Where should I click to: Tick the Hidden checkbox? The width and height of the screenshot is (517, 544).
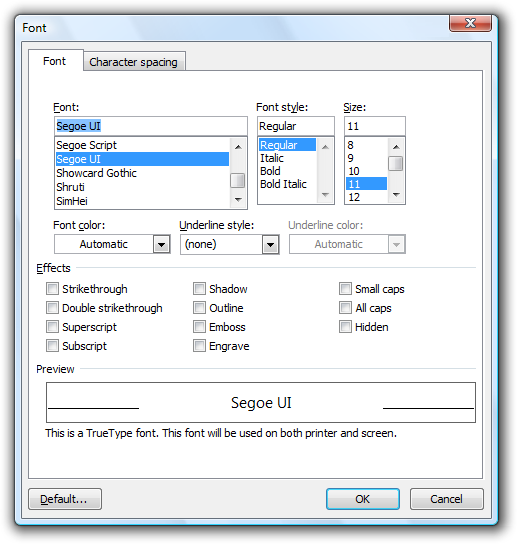tap(345, 326)
